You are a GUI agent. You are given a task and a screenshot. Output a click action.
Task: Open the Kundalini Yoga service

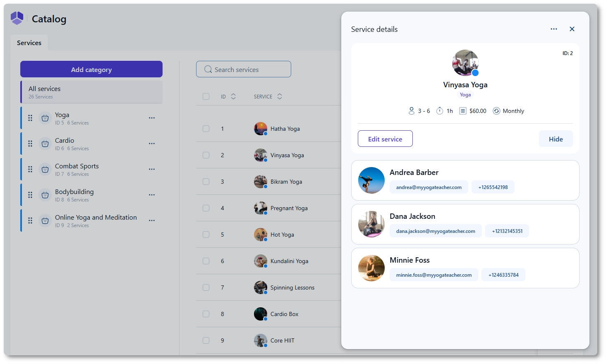pos(289,261)
